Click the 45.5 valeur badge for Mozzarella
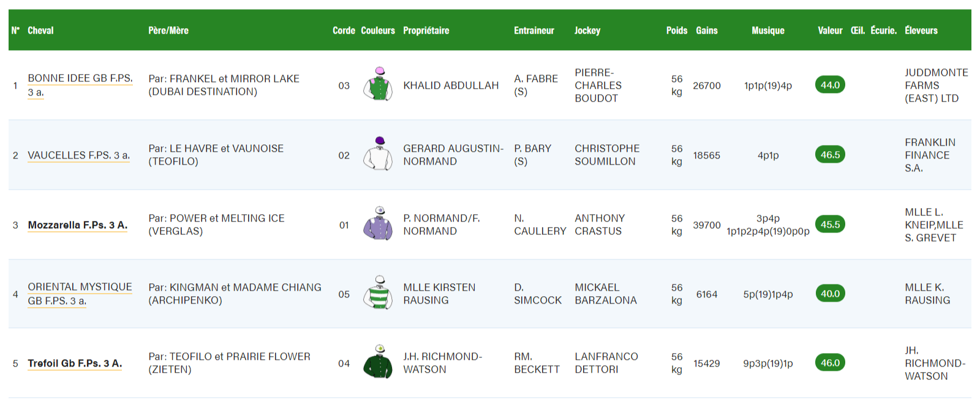980x410 pixels. pyautogui.click(x=830, y=225)
